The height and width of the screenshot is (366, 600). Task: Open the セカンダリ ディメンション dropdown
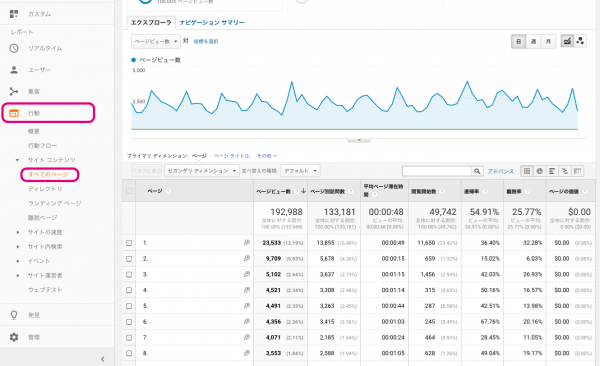tap(202, 171)
